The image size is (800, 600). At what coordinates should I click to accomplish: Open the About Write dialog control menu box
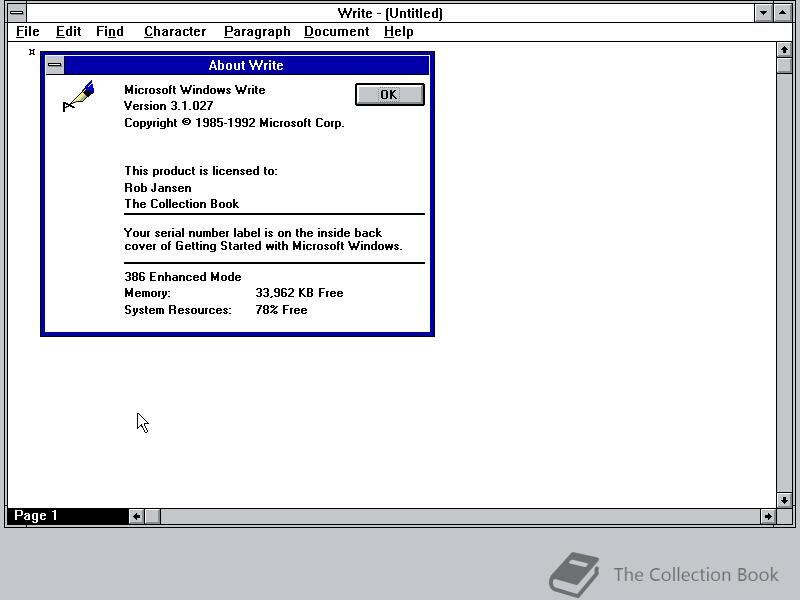pyautogui.click(x=55, y=65)
